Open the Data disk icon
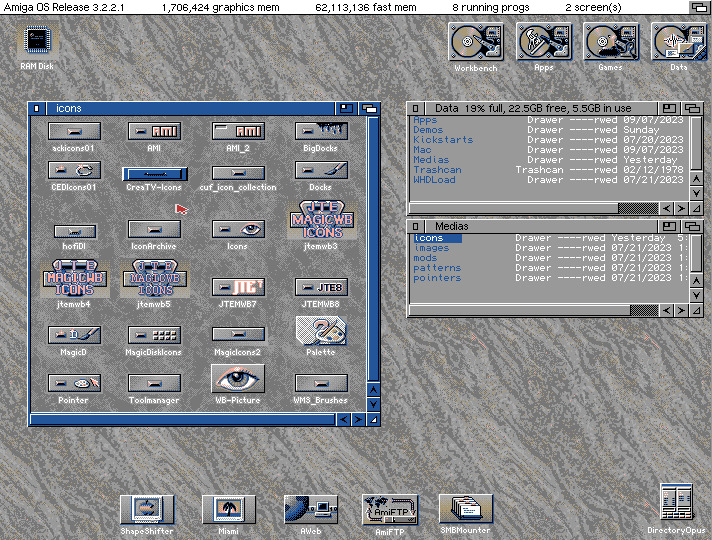 point(679,42)
